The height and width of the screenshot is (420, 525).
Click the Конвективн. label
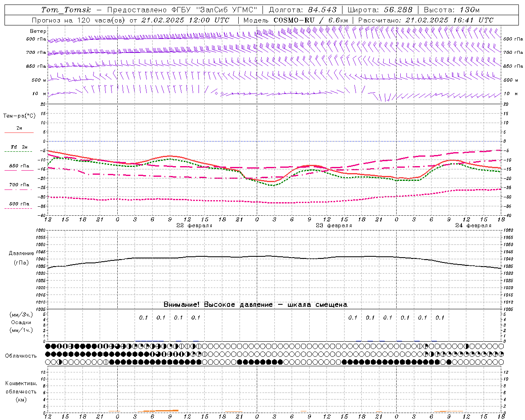21,383
